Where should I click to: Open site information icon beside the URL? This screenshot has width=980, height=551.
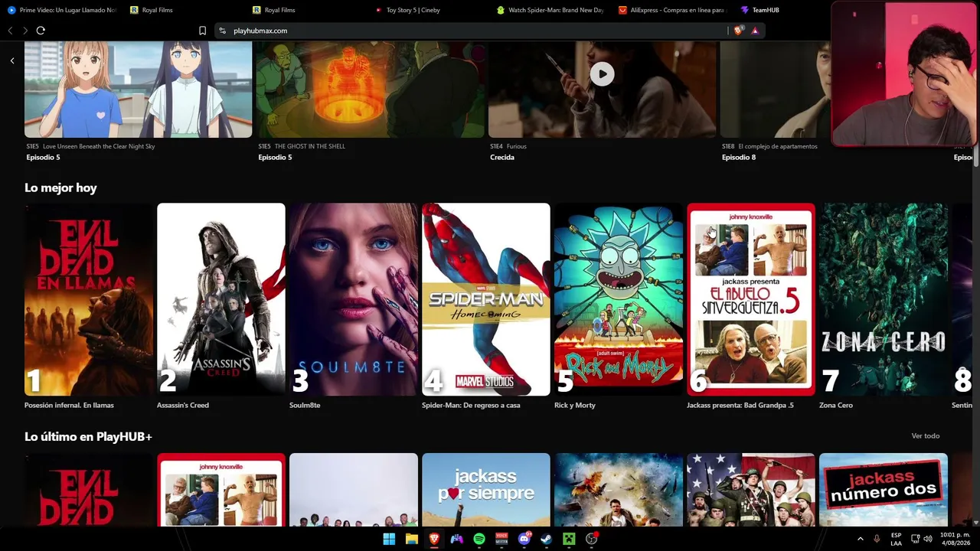tap(222, 31)
